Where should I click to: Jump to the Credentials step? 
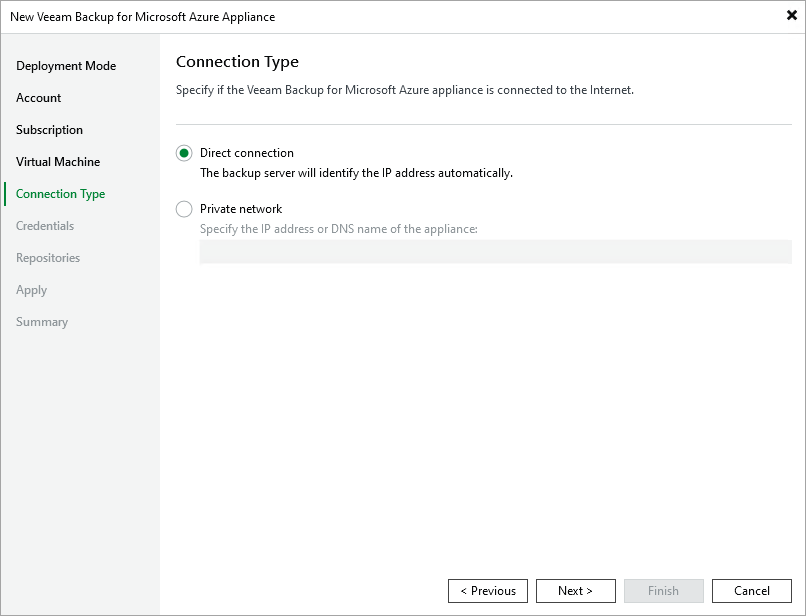coord(44,225)
